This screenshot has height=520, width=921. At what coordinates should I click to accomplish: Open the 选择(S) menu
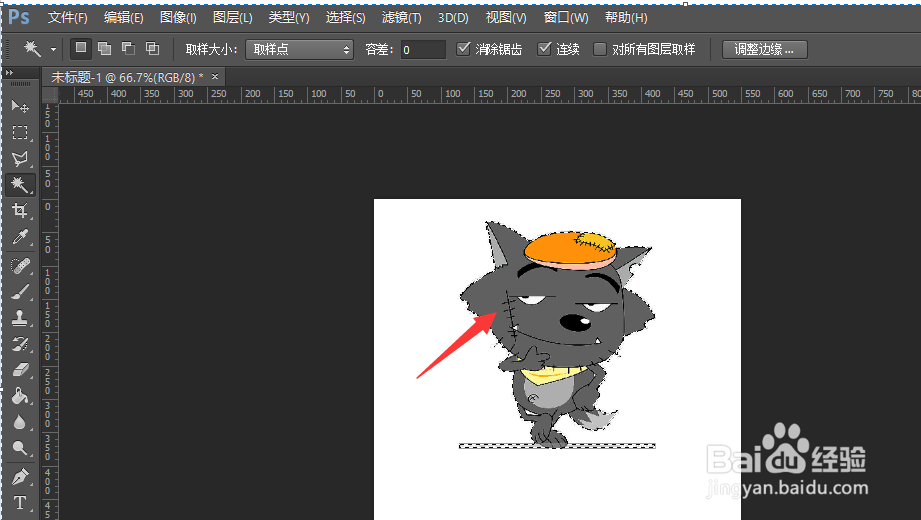coord(345,18)
